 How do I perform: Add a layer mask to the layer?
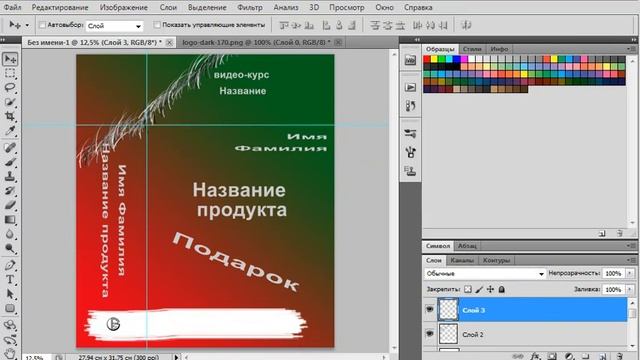point(552,356)
